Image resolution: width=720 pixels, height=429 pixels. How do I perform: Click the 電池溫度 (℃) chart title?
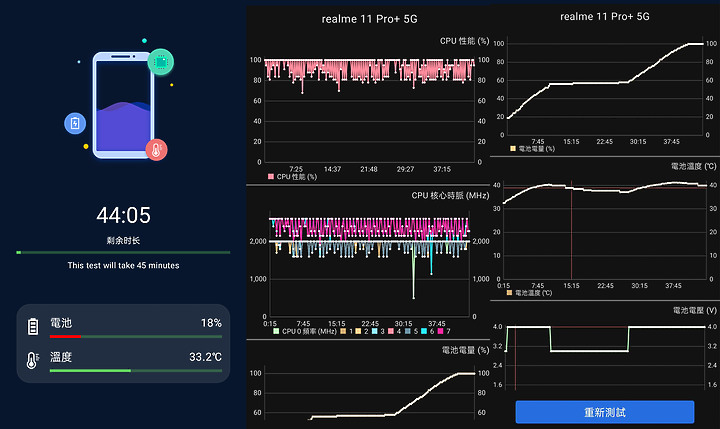tap(693, 166)
